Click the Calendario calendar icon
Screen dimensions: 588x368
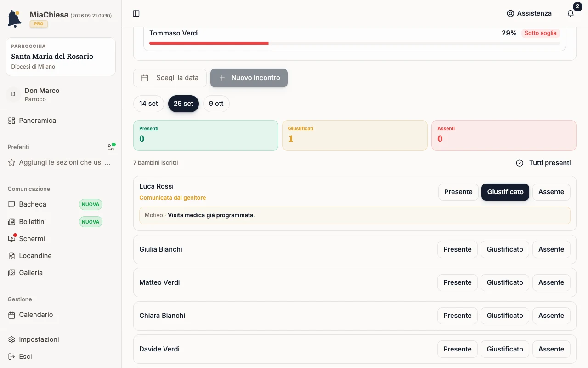(11, 315)
